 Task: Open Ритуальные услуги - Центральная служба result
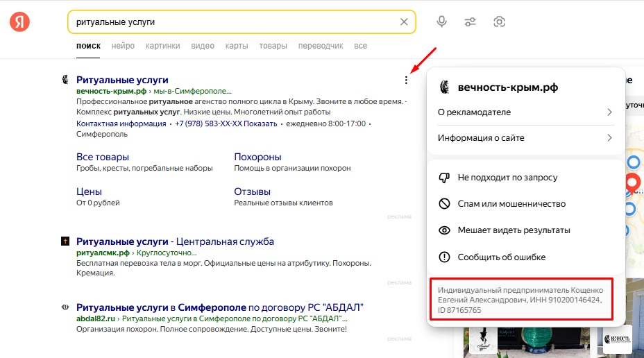point(175,241)
